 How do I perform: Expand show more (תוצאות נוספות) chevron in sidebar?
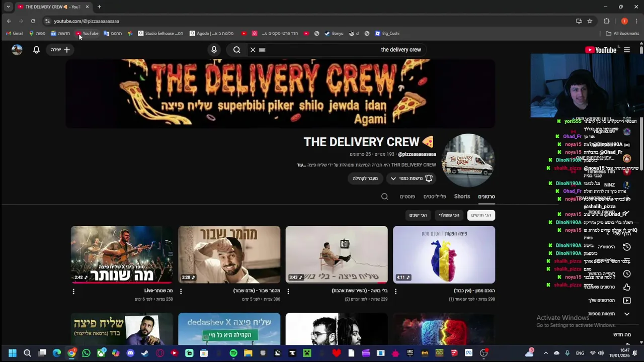pyautogui.click(x=626, y=314)
